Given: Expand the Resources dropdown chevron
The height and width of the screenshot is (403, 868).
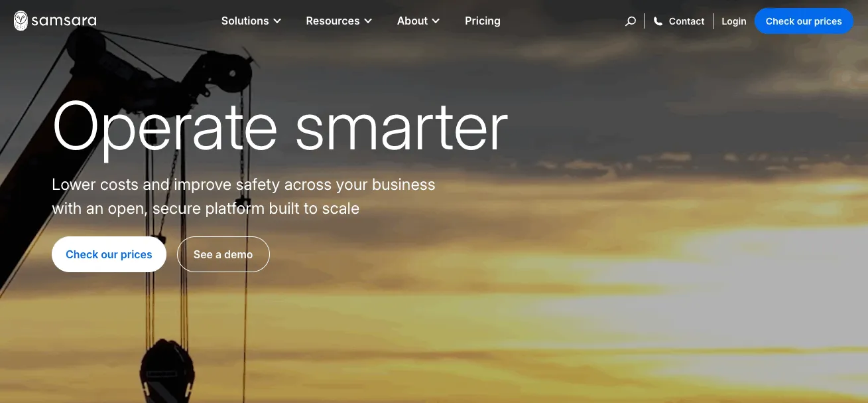Looking at the screenshot, I should (368, 21).
